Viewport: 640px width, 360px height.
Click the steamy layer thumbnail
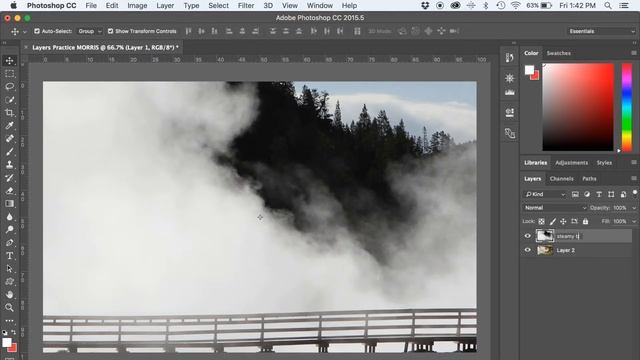(x=545, y=236)
